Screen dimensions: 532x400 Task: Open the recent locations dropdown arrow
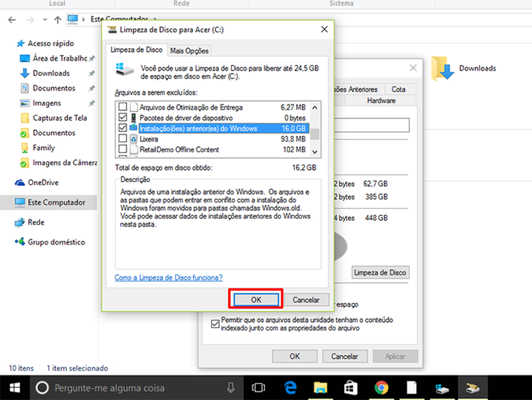(44, 19)
